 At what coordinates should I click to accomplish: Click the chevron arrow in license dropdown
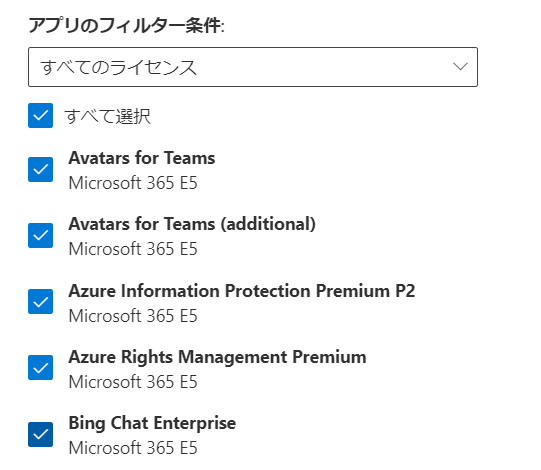pyautogui.click(x=460, y=66)
